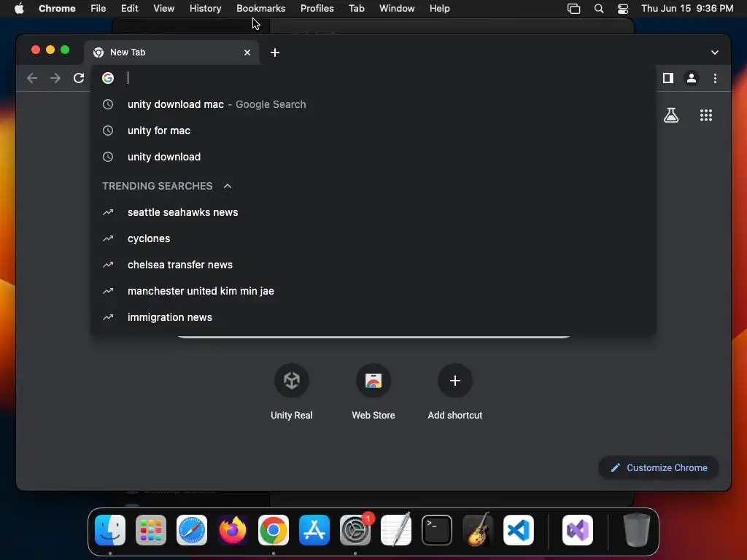
Task: Select the New Tab tab
Action: pyautogui.click(x=171, y=52)
